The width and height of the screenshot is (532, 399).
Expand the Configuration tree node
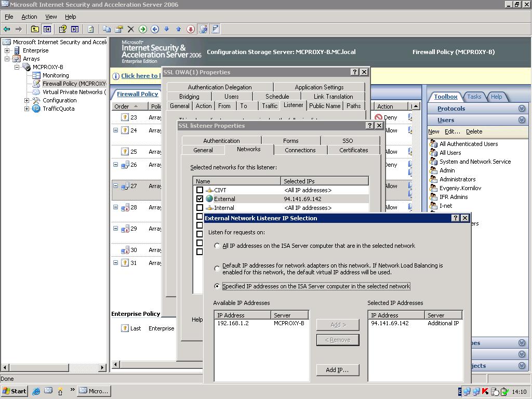point(26,100)
